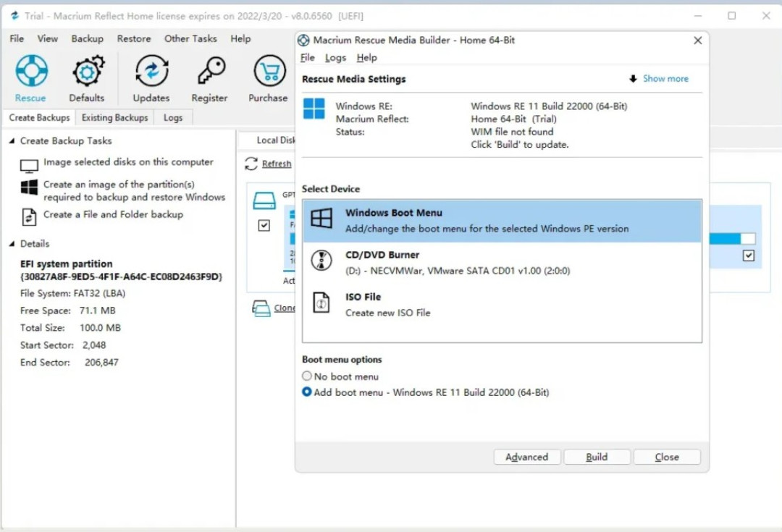The width and height of the screenshot is (782, 532).
Task: Click the Macrium Reflect title bar icon
Action: tap(15, 15)
